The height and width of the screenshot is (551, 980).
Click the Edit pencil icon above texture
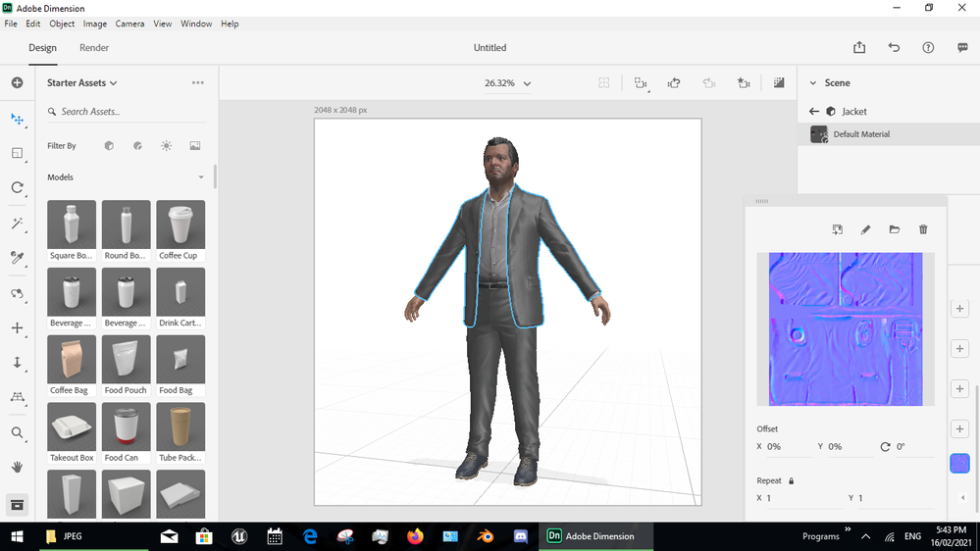click(865, 229)
